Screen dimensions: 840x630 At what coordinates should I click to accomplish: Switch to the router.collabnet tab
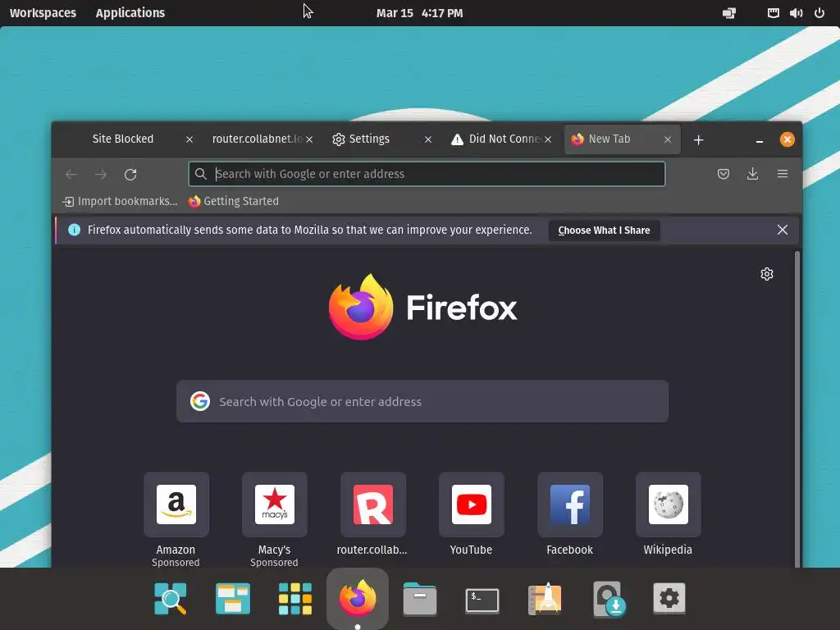click(x=257, y=139)
